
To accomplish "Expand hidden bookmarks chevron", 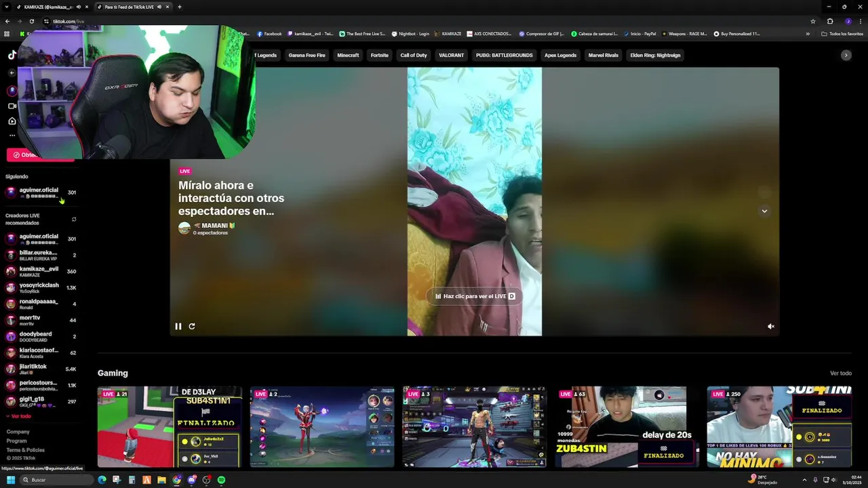I will (x=808, y=33).
